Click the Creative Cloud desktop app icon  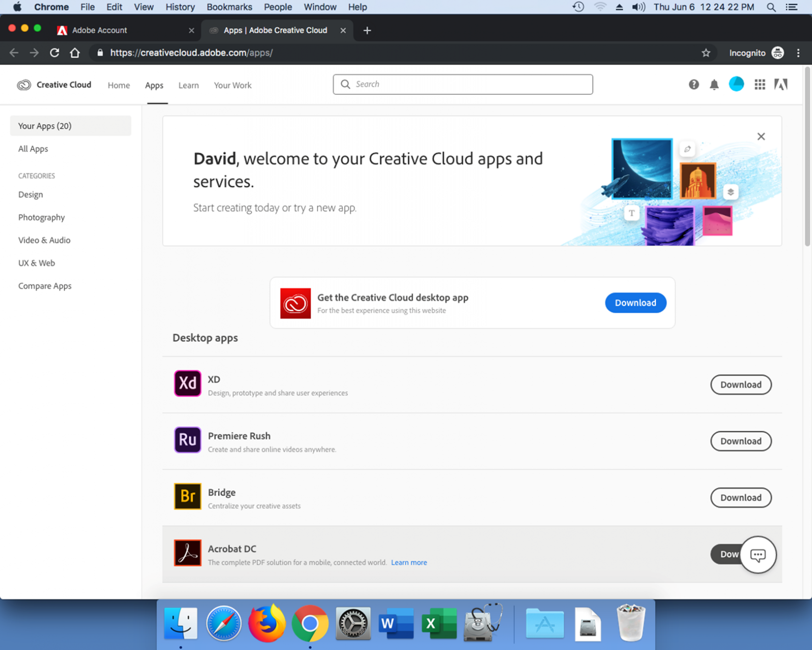tap(295, 303)
